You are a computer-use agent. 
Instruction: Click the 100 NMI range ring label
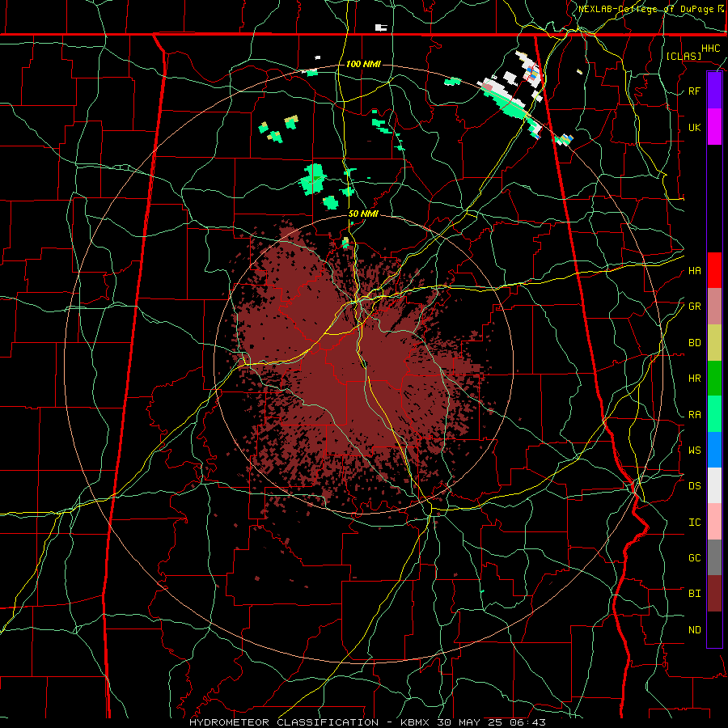click(x=363, y=64)
